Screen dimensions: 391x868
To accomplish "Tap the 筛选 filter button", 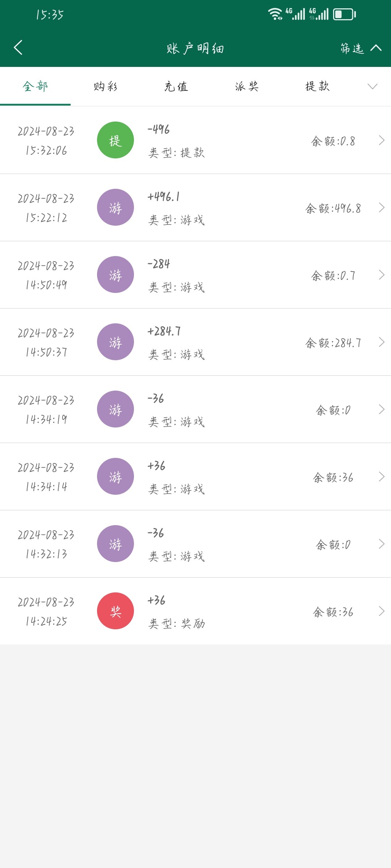I will [352, 48].
